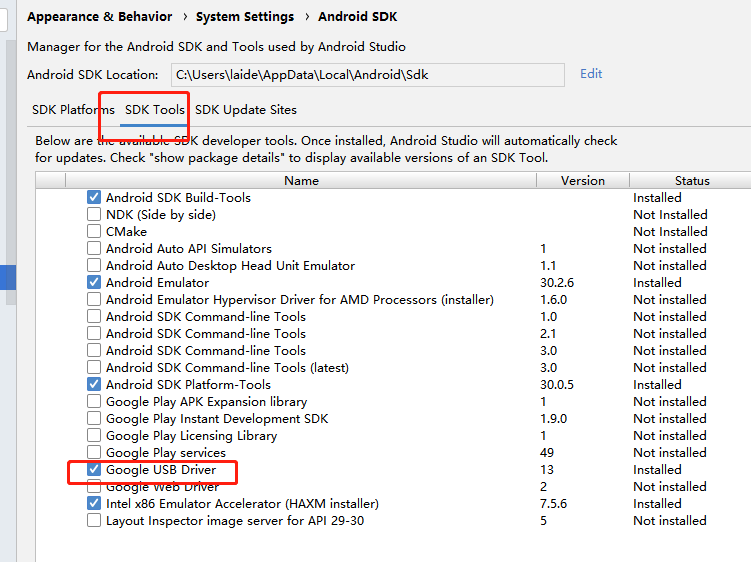Tick Google Play Licensing Library checkbox
Viewport: 751px width, 562px height.
94,436
